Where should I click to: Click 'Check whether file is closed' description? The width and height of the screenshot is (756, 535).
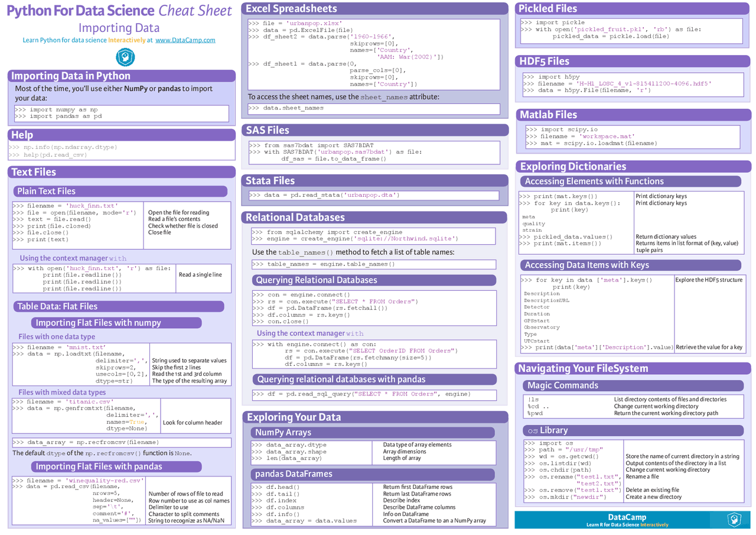[x=183, y=226]
